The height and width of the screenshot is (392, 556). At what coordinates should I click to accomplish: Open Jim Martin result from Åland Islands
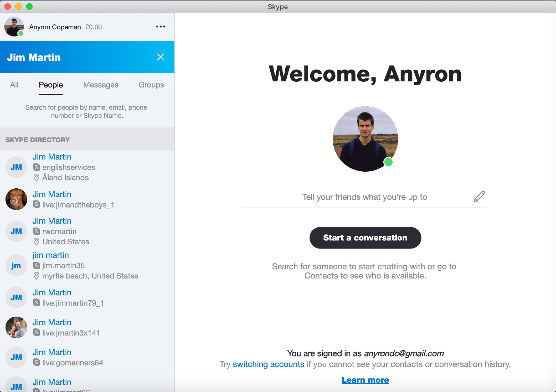[87, 167]
